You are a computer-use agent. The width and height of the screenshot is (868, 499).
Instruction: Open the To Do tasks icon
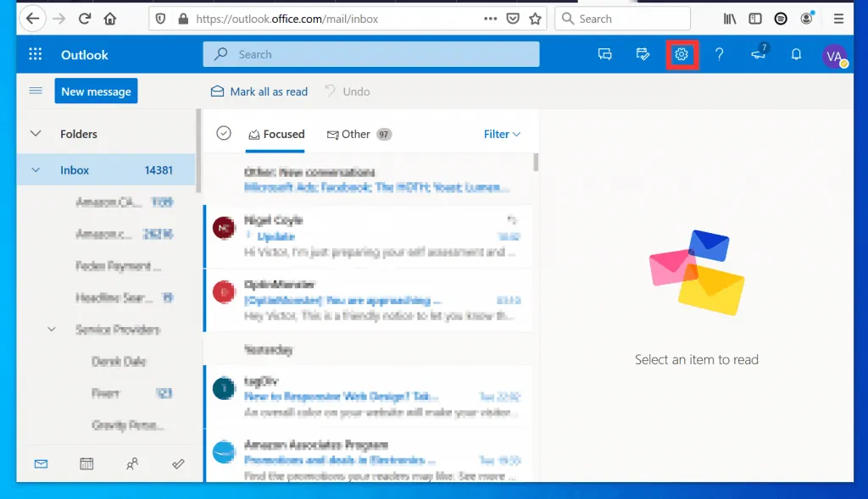click(x=178, y=463)
